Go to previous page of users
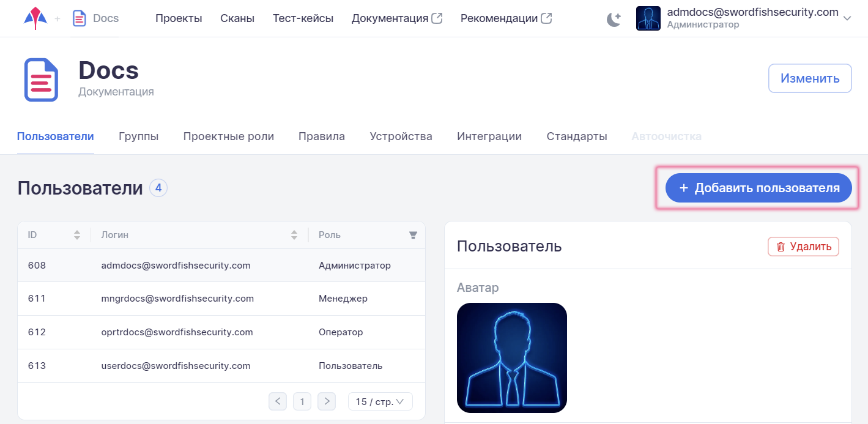The height and width of the screenshot is (424, 868). click(x=278, y=401)
